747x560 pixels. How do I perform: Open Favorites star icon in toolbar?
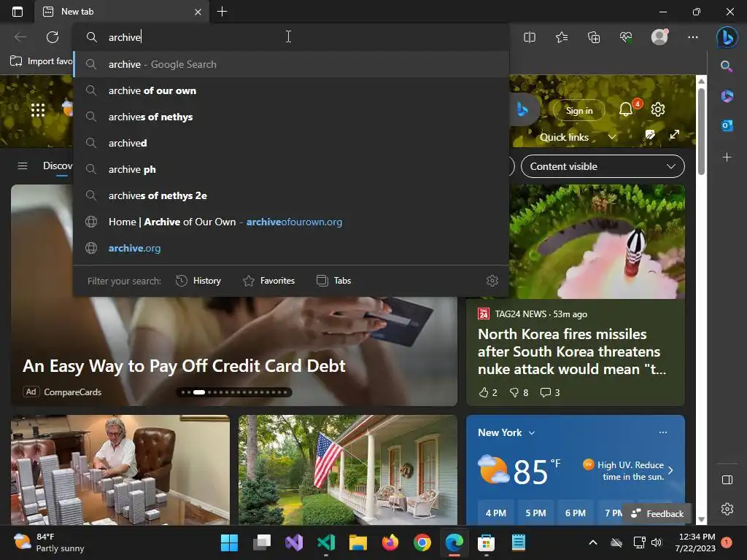tap(562, 37)
